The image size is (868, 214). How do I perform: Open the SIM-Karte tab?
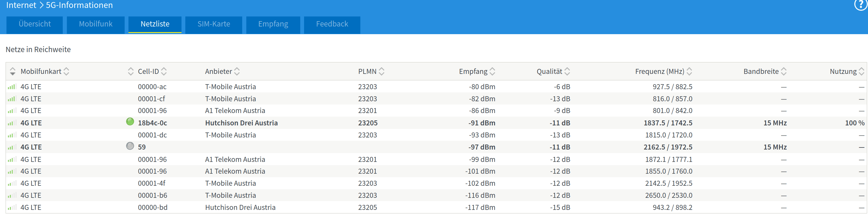(x=214, y=24)
